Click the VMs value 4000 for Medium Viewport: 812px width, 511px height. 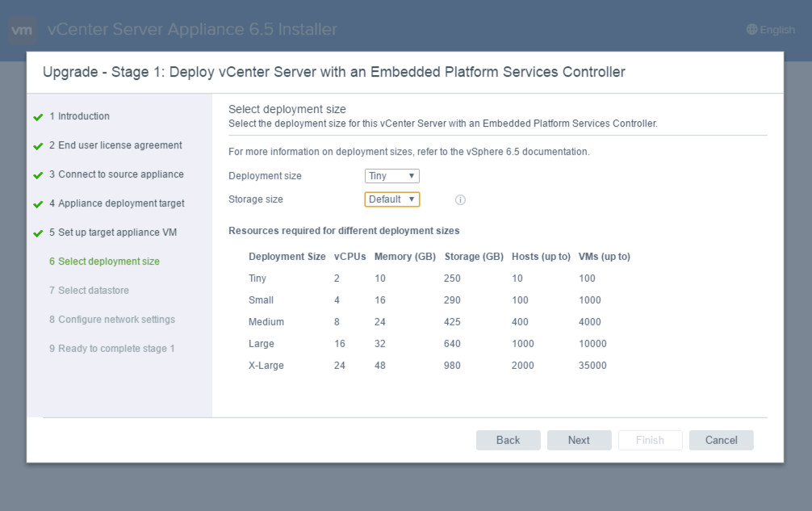[590, 321]
